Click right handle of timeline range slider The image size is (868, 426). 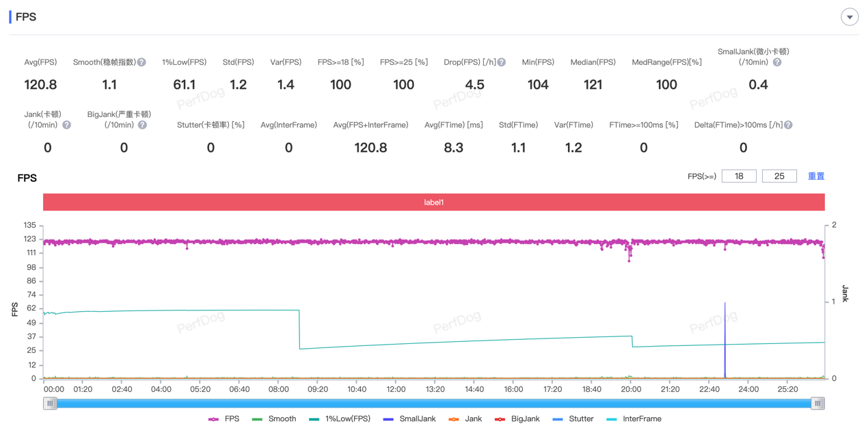coord(818,403)
